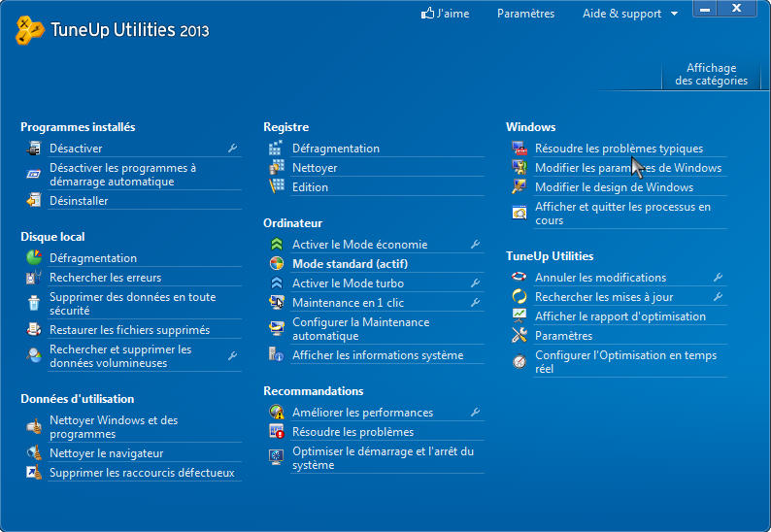Open the Paramètres menu at the top

pos(525,14)
